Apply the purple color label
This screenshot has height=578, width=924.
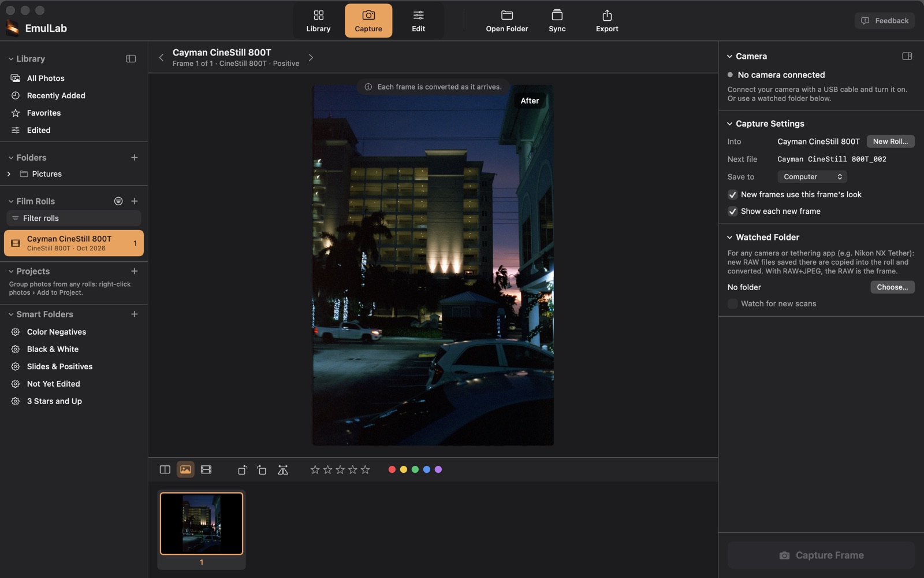pyautogui.click(x=438, y=469)
